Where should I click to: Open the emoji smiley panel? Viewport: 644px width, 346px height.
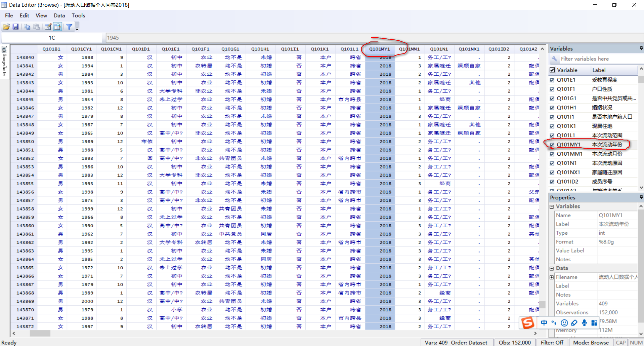pos(564,323)
